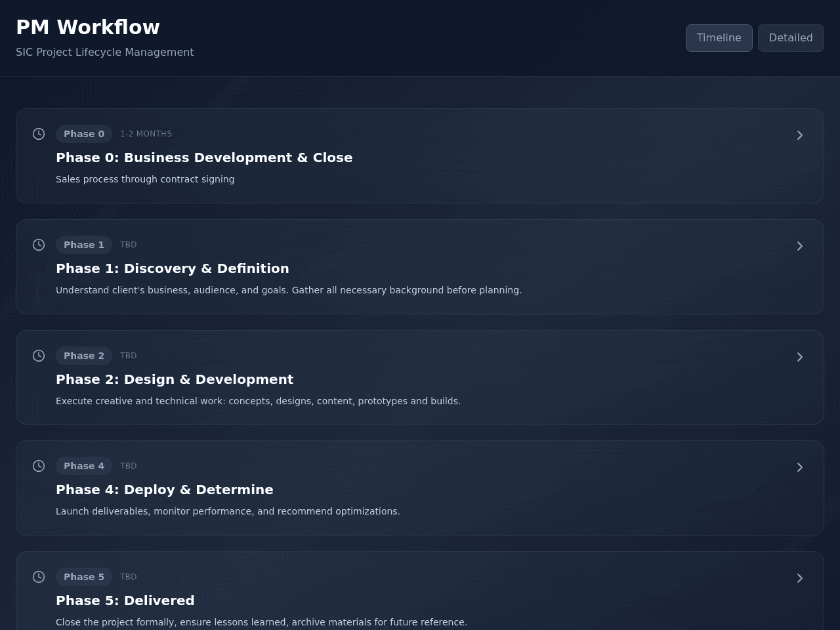Click the 1-2 MONTHS duration label
Image resolution: width=840 pixels, height=630 pixels.
pos(146,134)
